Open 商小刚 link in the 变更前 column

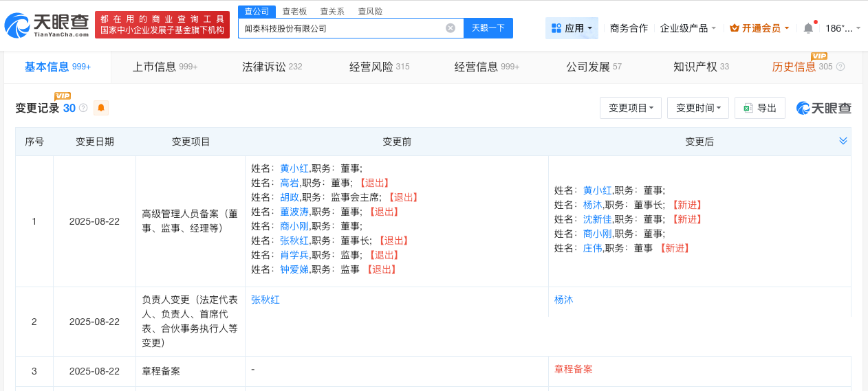(x=294, y=226)
